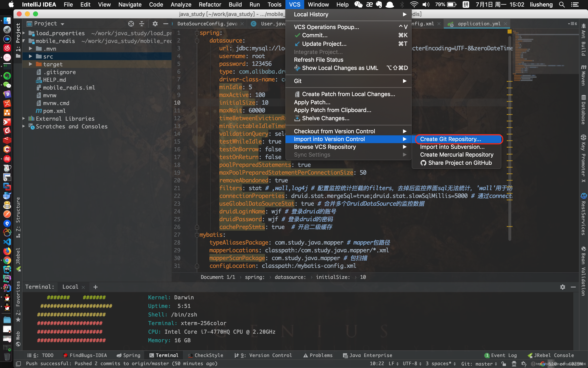The image size is (588, 368).
Task: Open the Favorites tool window
Action: 18,301
